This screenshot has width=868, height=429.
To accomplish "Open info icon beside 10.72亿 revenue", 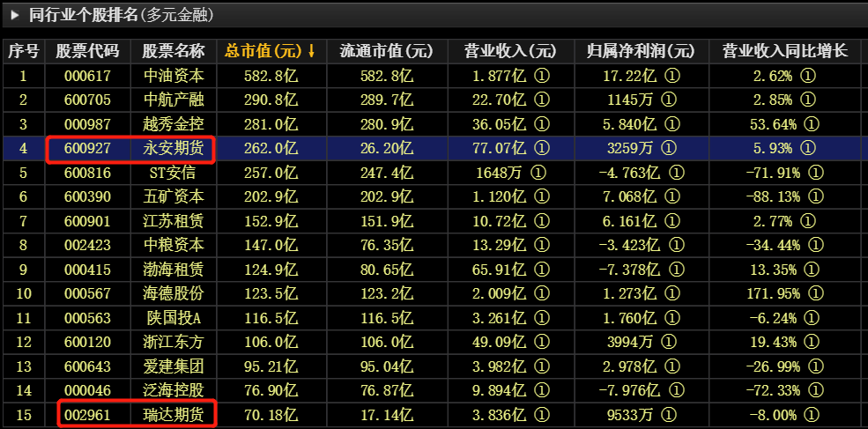I will click(542, 221).
